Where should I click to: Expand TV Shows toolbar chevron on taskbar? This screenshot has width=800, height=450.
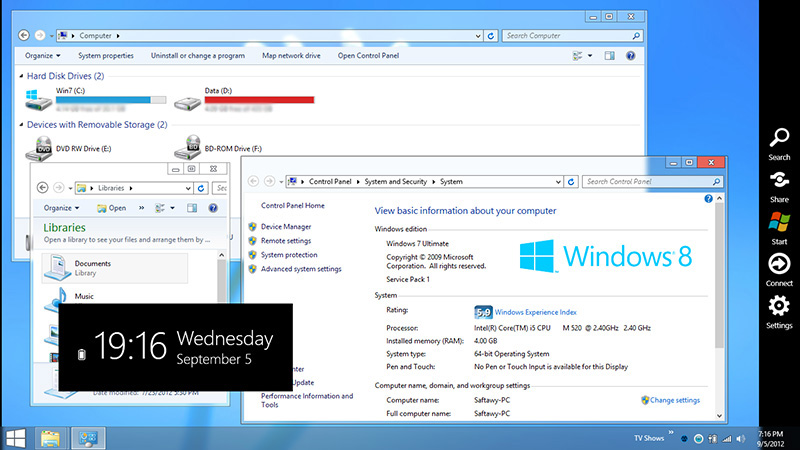pos(671,433)
